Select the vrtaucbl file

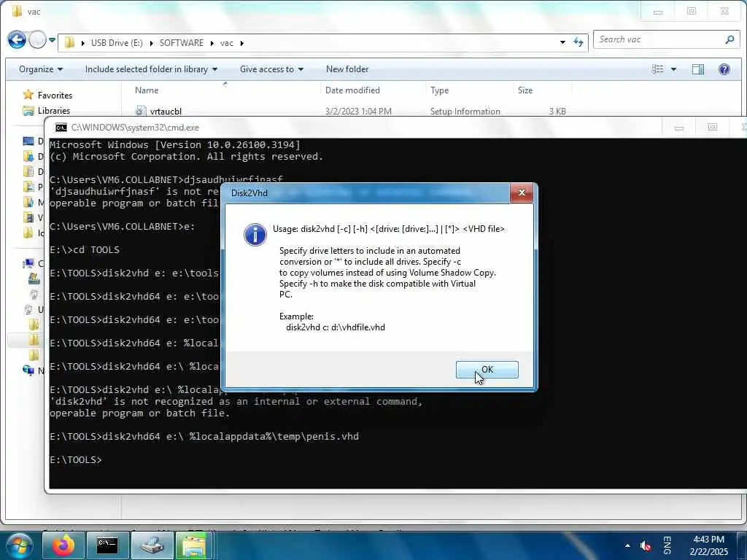(x=166, y=112)
